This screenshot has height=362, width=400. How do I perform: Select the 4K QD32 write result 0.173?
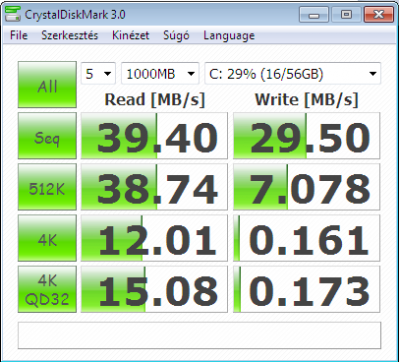(x=307, y=290)
